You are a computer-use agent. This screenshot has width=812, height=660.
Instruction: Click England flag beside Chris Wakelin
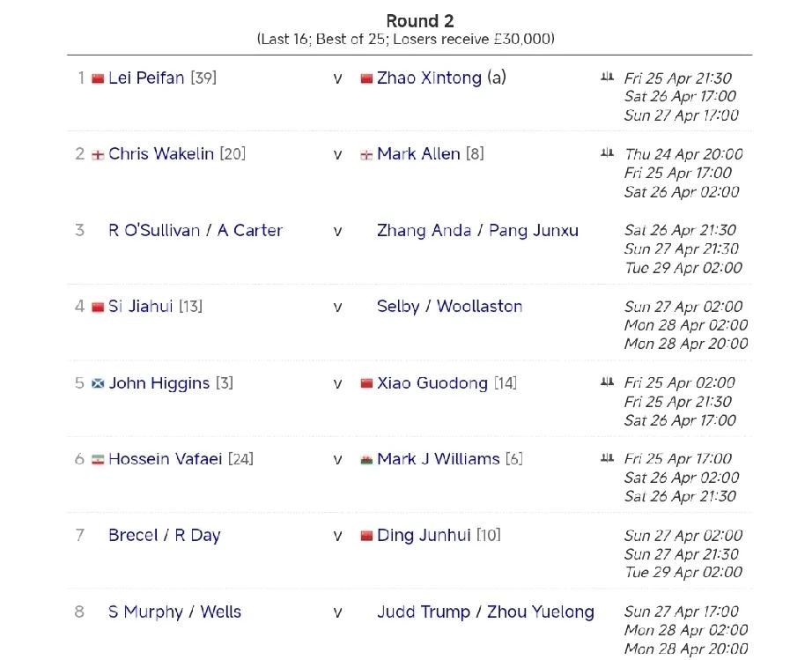tap(98, 155)
